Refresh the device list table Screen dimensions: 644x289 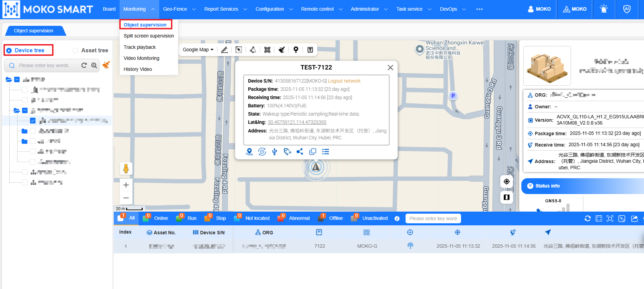[x=588, y=218]
